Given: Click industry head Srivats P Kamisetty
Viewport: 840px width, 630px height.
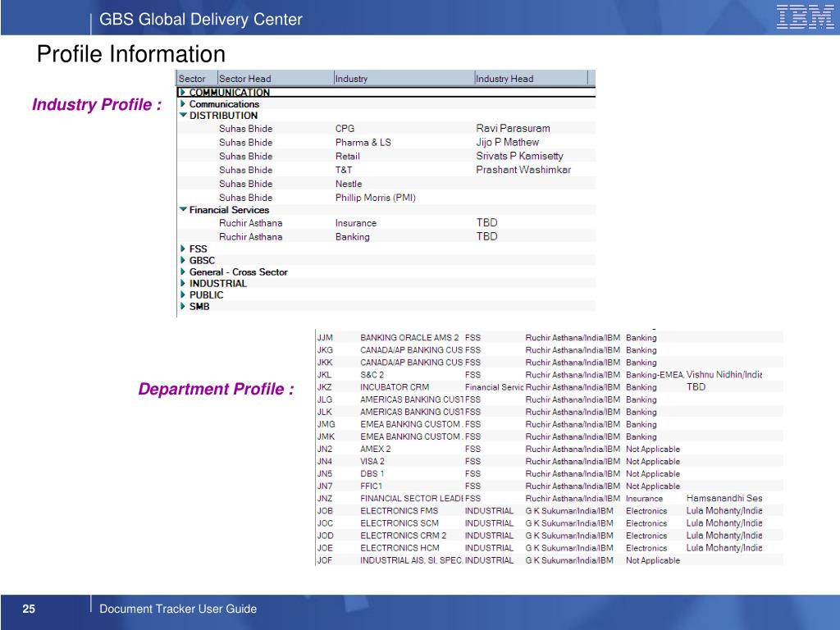Looking at the screenshot, I should pyautogui.click(x=519, y=157).
